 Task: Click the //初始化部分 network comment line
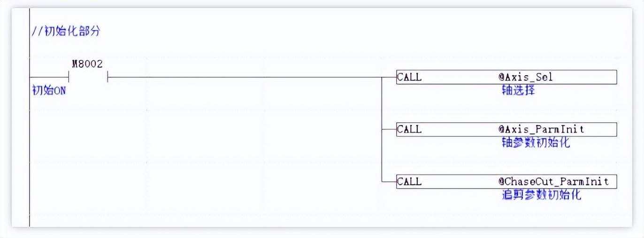click(66, 32)
